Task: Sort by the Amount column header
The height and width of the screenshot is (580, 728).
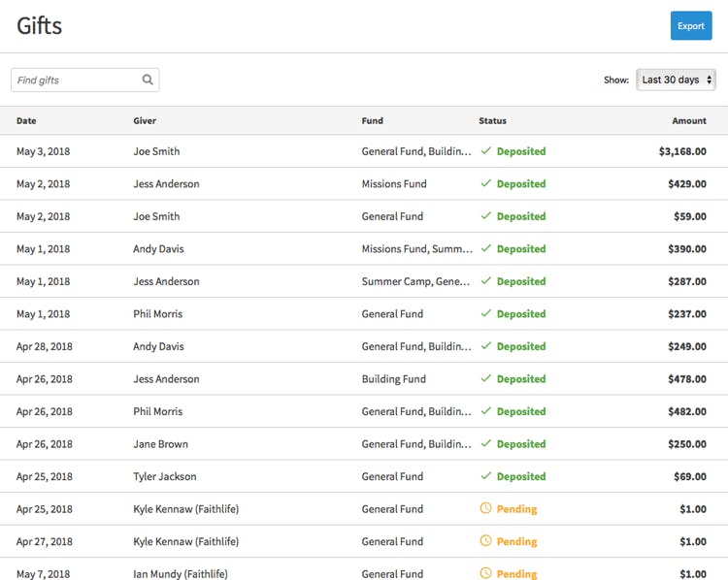Action: click(x=688, y=121)
